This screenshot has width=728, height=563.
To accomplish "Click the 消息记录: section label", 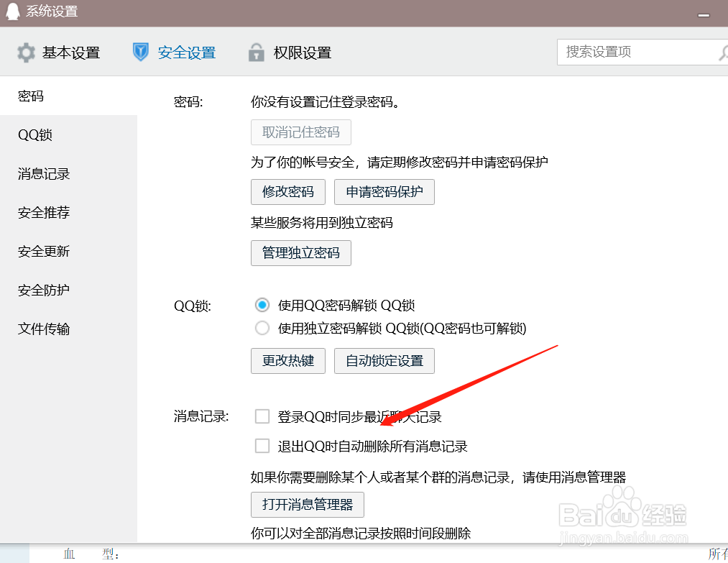I will coord(201,416).
